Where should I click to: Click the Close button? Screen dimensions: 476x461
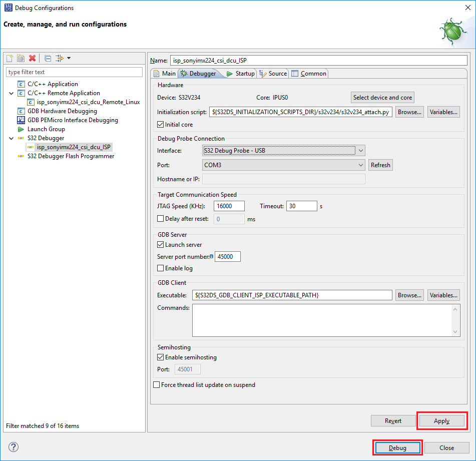coord(447,448)
